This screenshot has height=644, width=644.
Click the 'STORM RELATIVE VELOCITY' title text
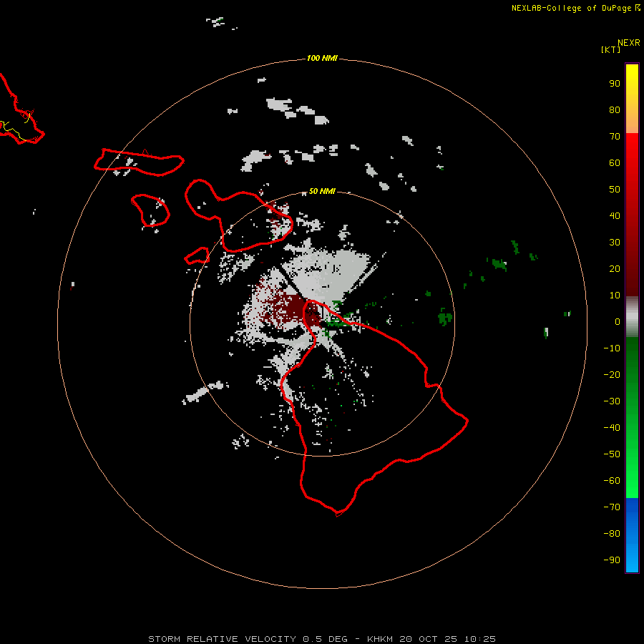pyautogui.click(x=222, y=639)
